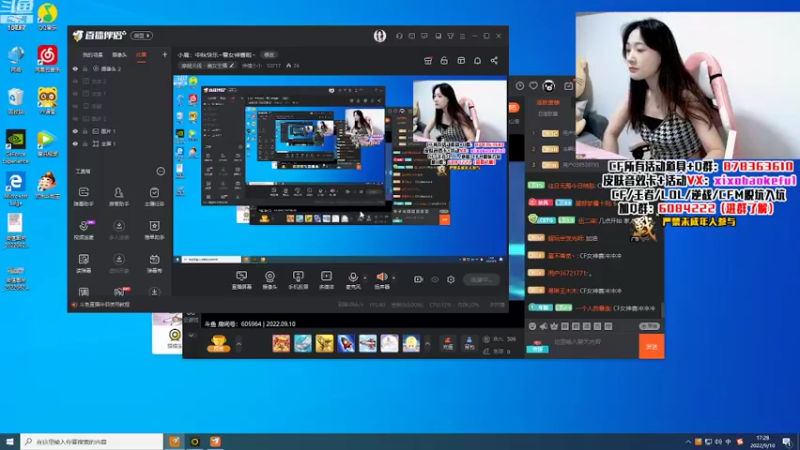Expand the gift list chevron after gifts
800x450 pixels.
(428, 343)
